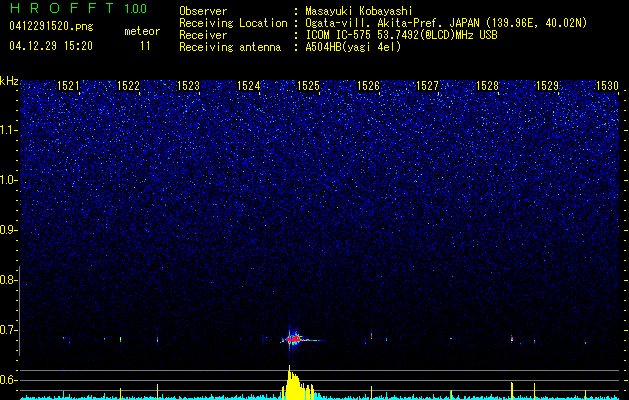
Task: Click the 1527 time marker
Action: pyautogui.click(x=428, y=85)
